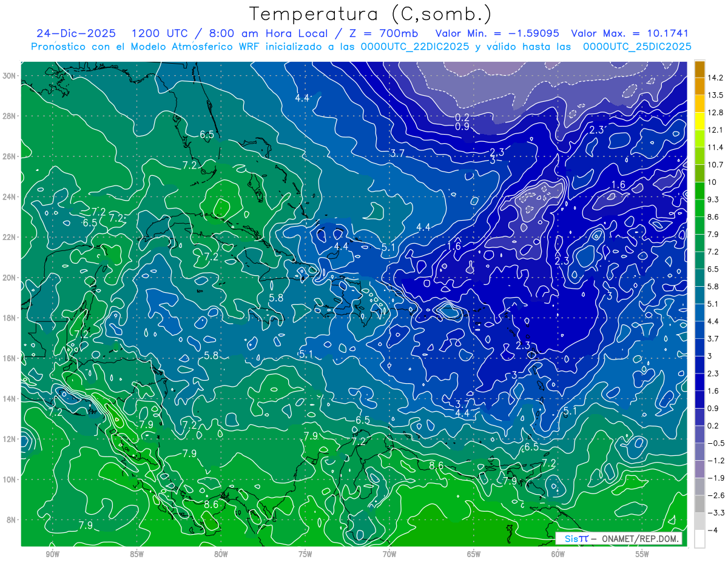Click 'Valor Max. = 10.1741' text

630,33
